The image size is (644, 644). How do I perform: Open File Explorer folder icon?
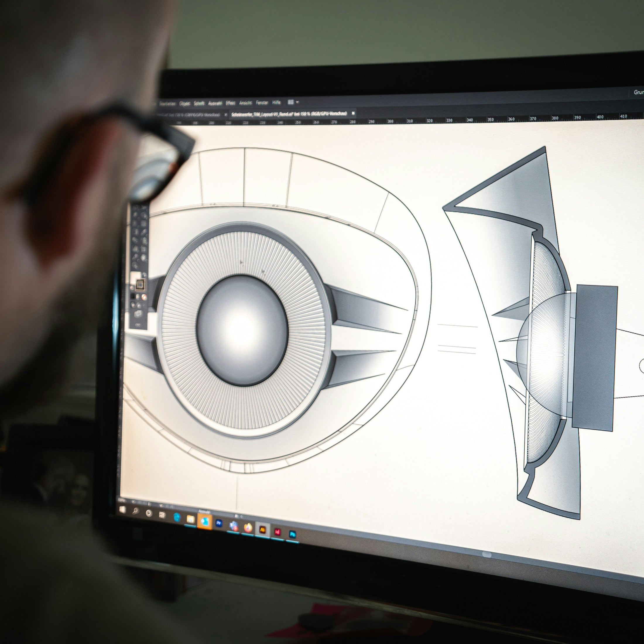[x=190, y=519]
